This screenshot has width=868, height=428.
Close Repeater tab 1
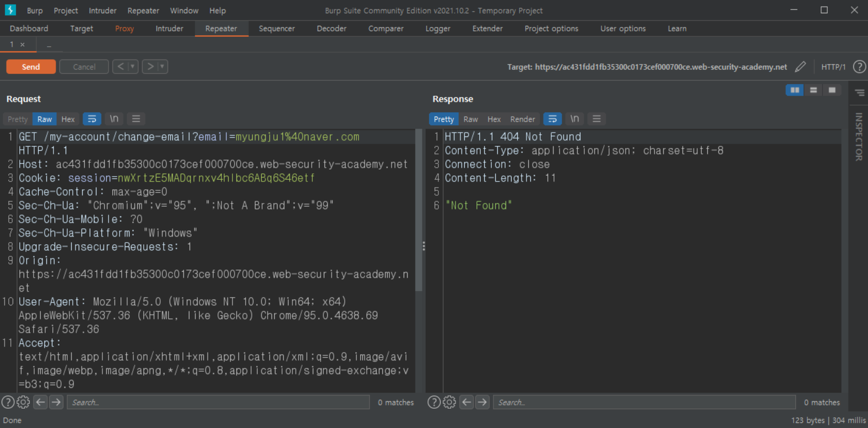pyautogui.click(x=23, y=45)
